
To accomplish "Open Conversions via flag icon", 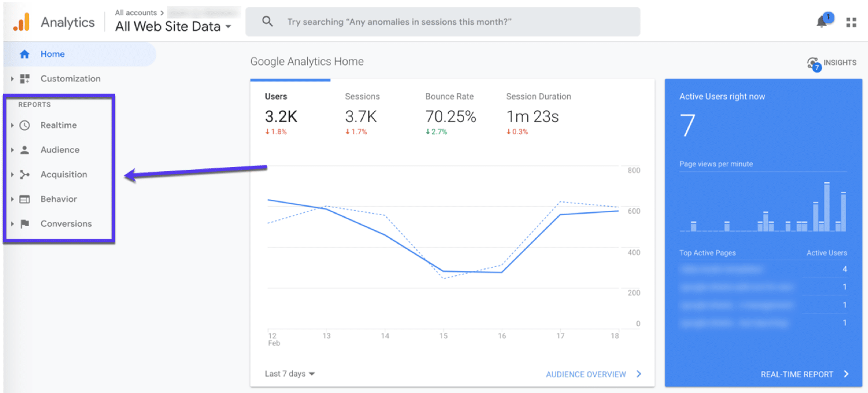I will click(x=24, y=224).
